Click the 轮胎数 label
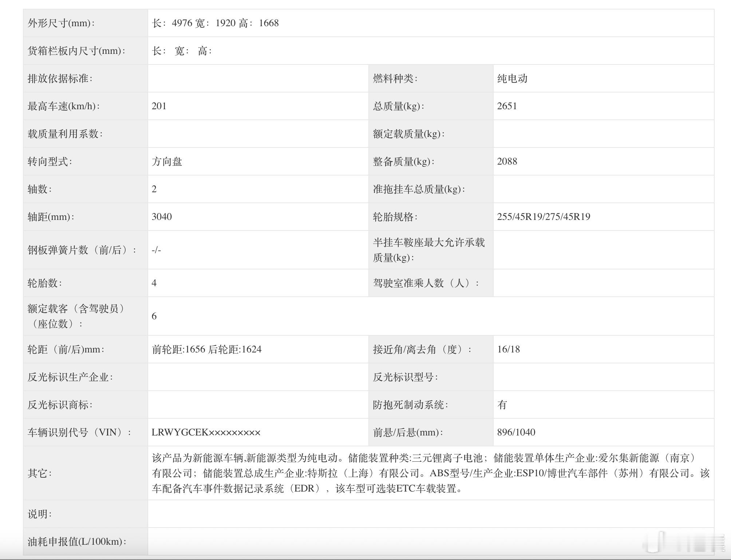The width and height of the screenshot is (731, 560). pyautogui.click(x=45, y=283)
